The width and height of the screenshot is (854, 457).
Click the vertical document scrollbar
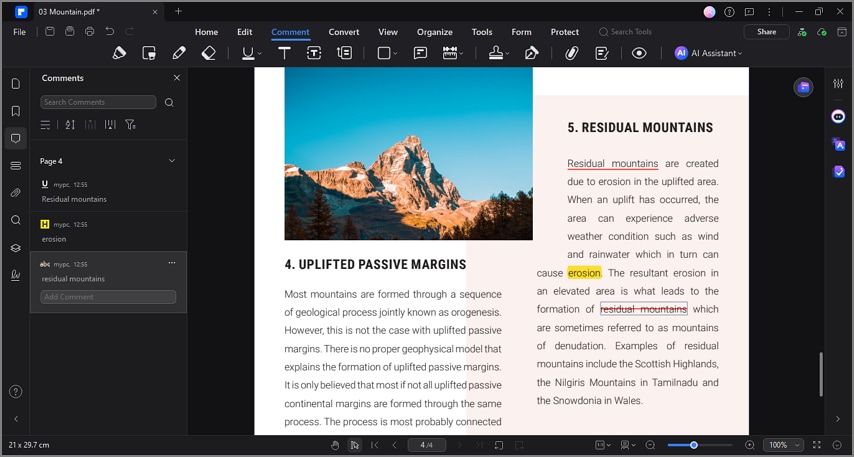[x=821, y=374]
